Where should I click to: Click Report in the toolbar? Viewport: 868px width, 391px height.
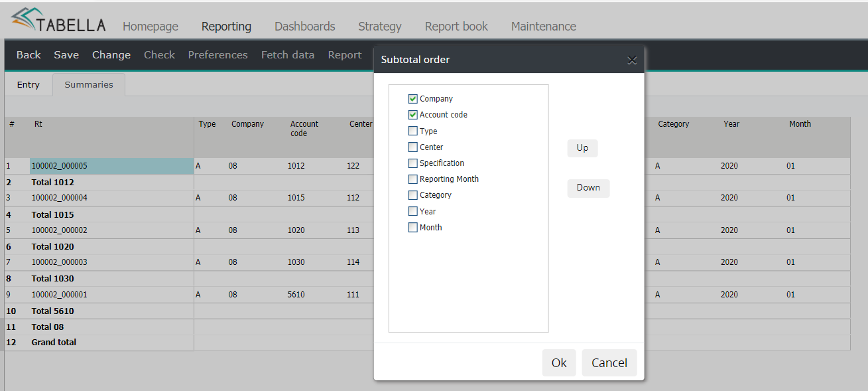point(345,55)
